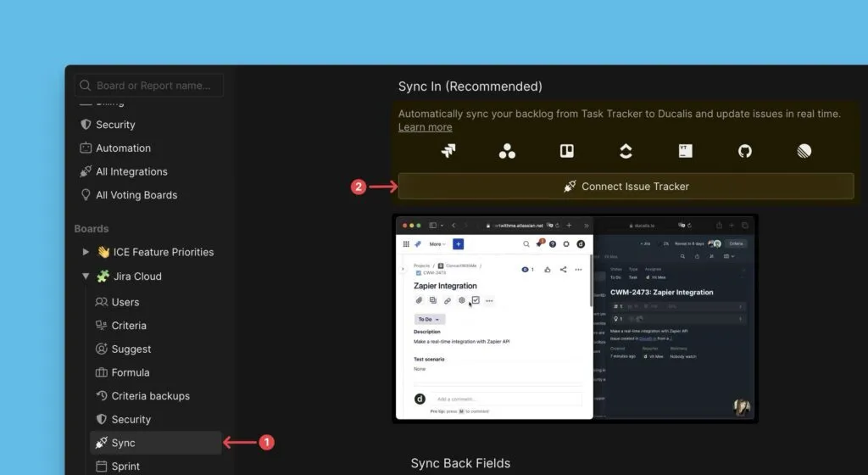Open the Sync settings item
This screenshot has width=868, height=475.
point(123,443)
